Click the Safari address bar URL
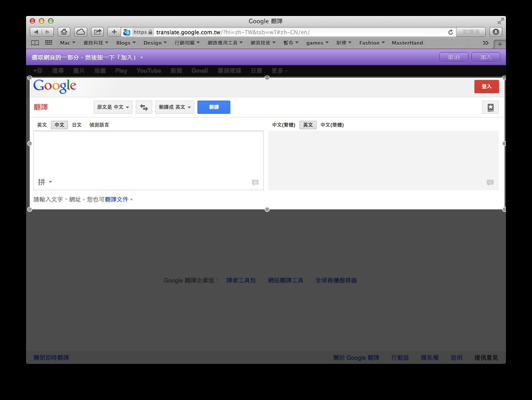 pyautogui.click(x=233, y=32)
